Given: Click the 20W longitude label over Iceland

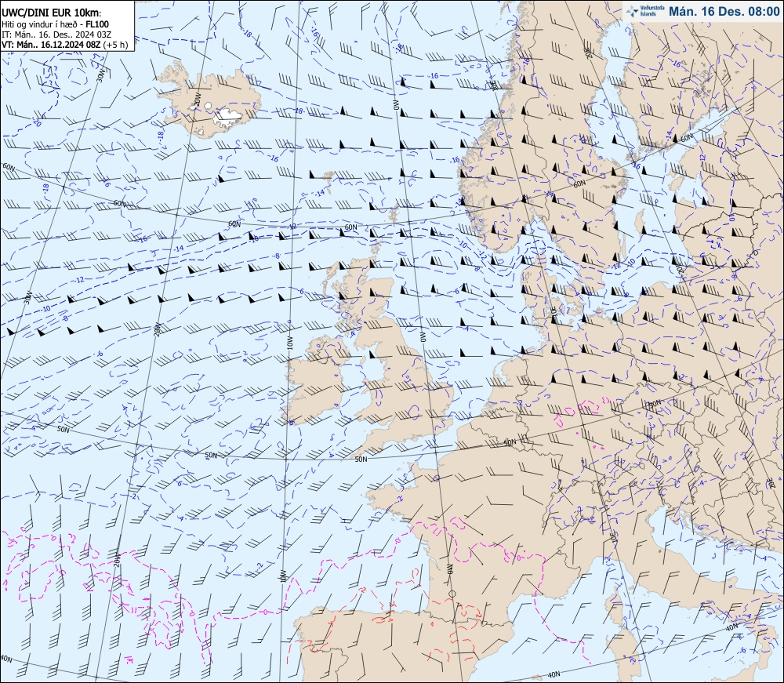Looking at the screenshot, I should (197, 99).
